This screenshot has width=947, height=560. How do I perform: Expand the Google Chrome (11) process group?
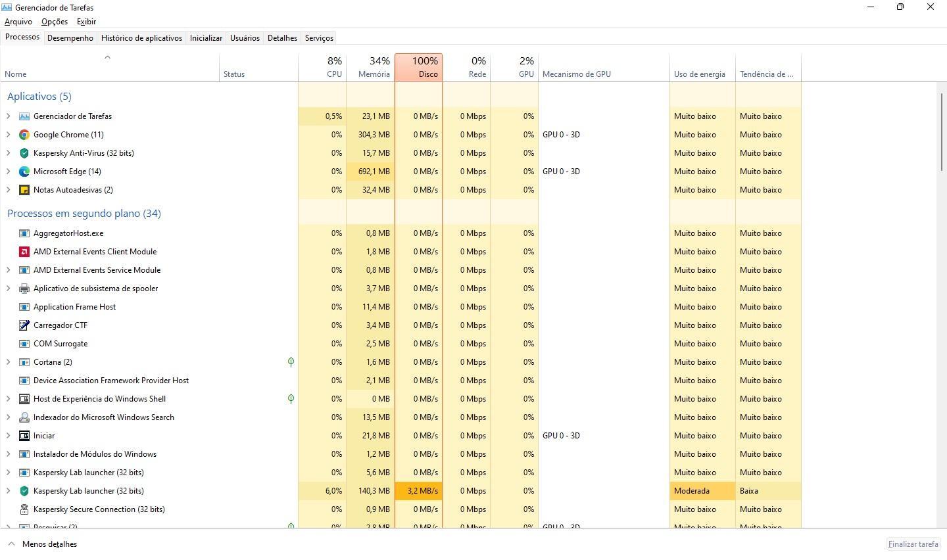(x=8, y=135)
